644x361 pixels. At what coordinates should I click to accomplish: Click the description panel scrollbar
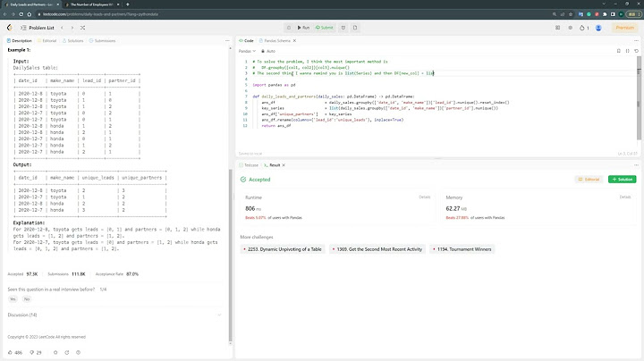pyautogui.click(x=231, y=255)
